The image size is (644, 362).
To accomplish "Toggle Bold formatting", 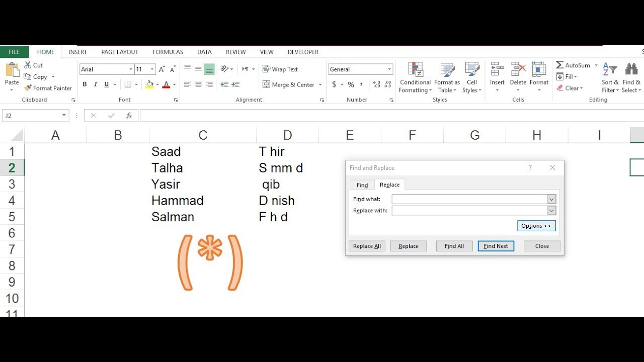I will pos(85,84).
